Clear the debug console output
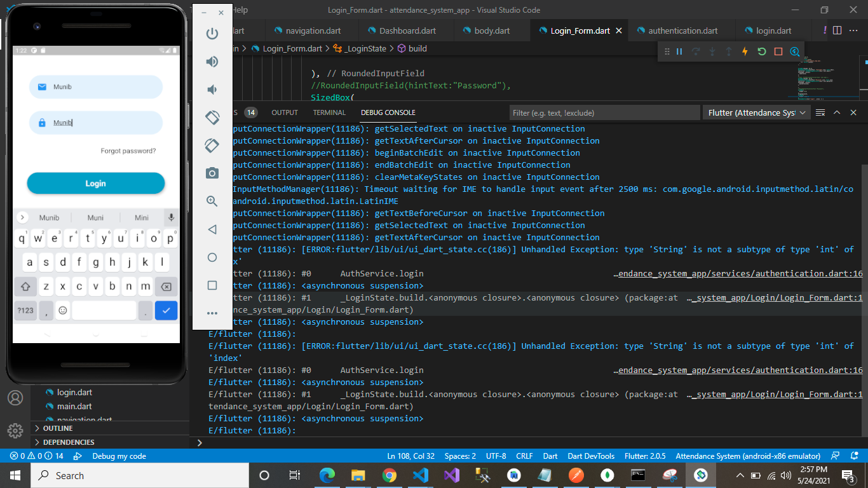The height and width of the screenshot is (488, 868). click(820, 112)
